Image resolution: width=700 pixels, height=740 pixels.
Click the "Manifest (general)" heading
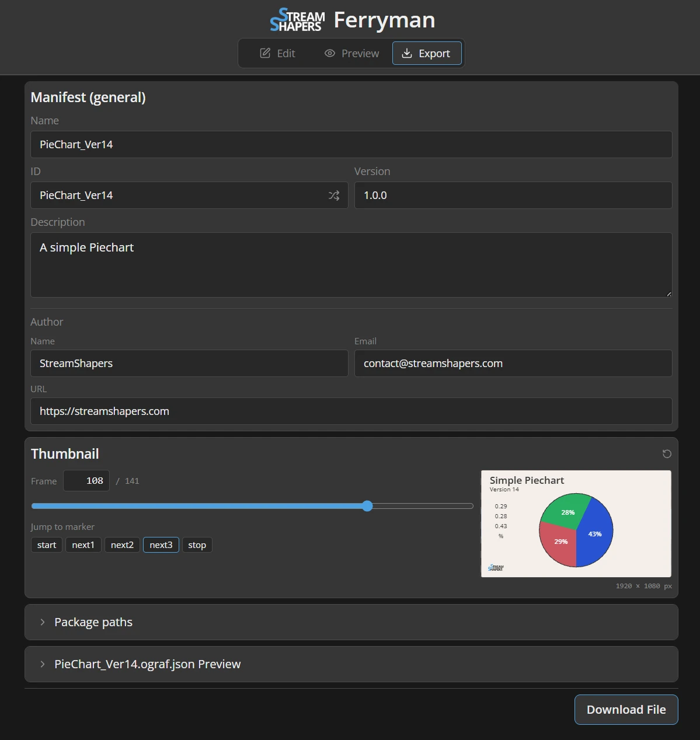point(88,97)
